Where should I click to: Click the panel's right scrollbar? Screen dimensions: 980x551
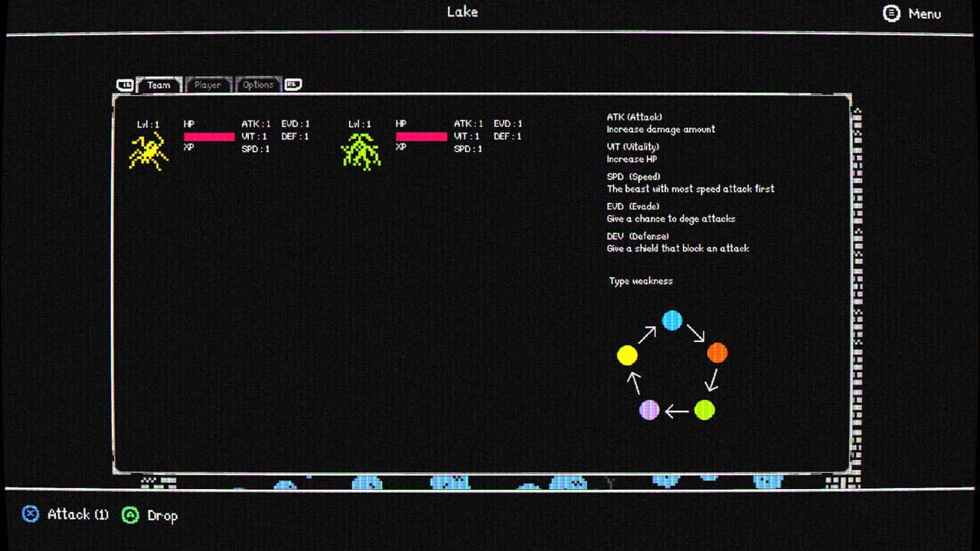pyautogui.click(x=857, y=297)
